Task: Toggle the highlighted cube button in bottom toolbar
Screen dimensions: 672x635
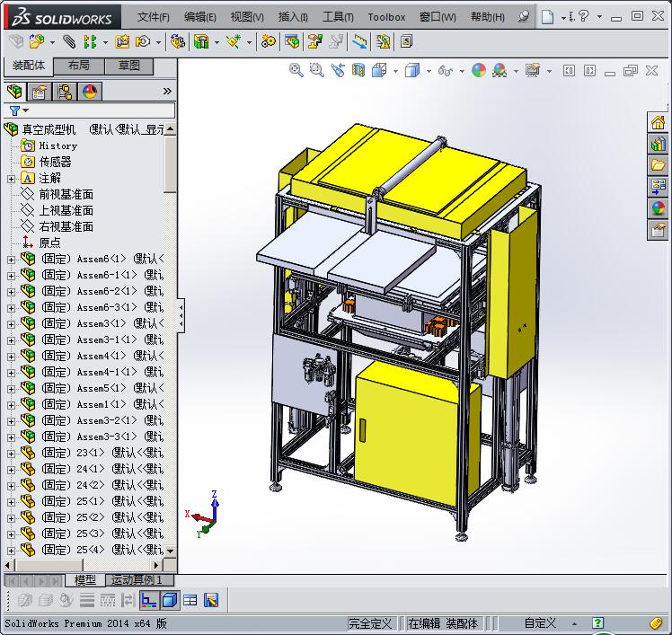Action: click(170, 600)
